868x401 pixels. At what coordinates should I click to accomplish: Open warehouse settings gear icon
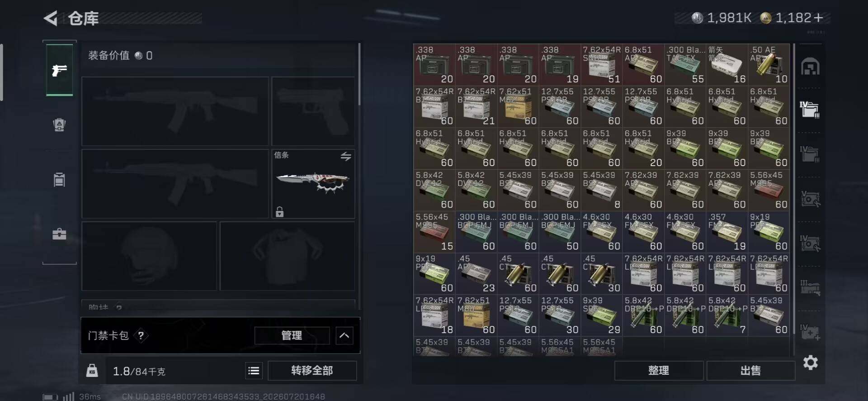pyautogui.click(x=811, y=363)
